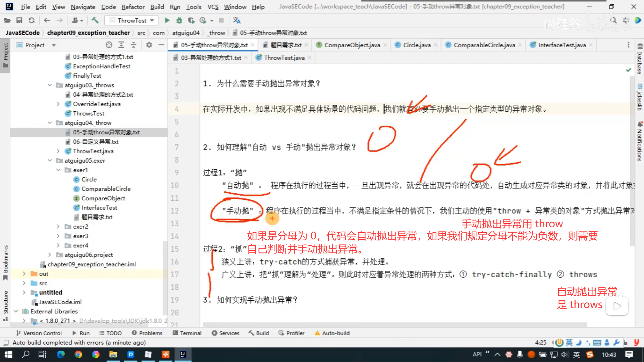This screenshot has height=362, width=644.
Task: Open Project panel settings gear
Action: [x=149, y=45]
